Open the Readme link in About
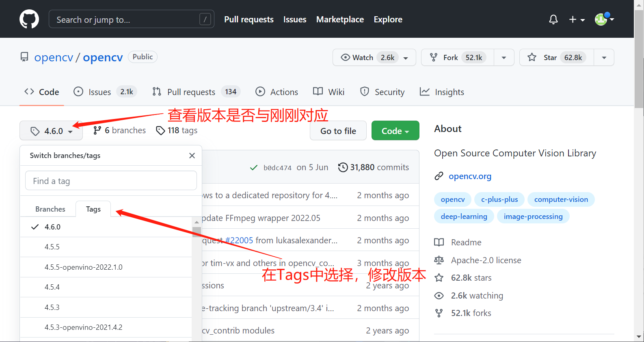 (x=458, y=242)
